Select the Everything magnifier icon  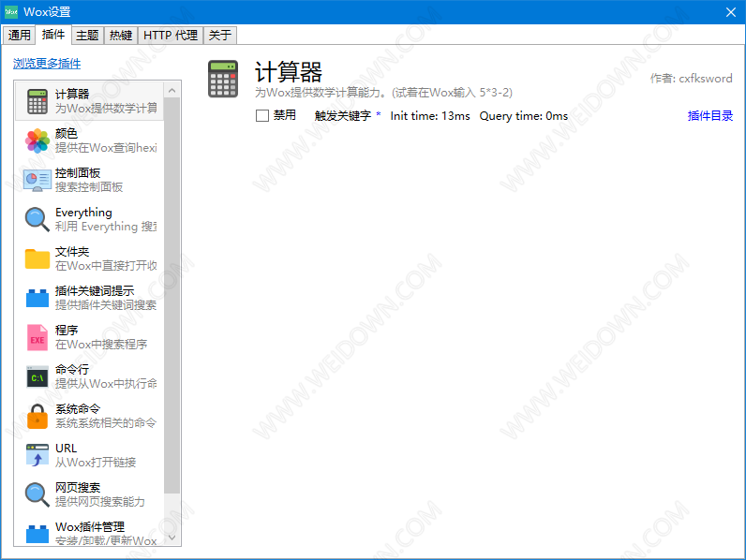click(37, 219)
